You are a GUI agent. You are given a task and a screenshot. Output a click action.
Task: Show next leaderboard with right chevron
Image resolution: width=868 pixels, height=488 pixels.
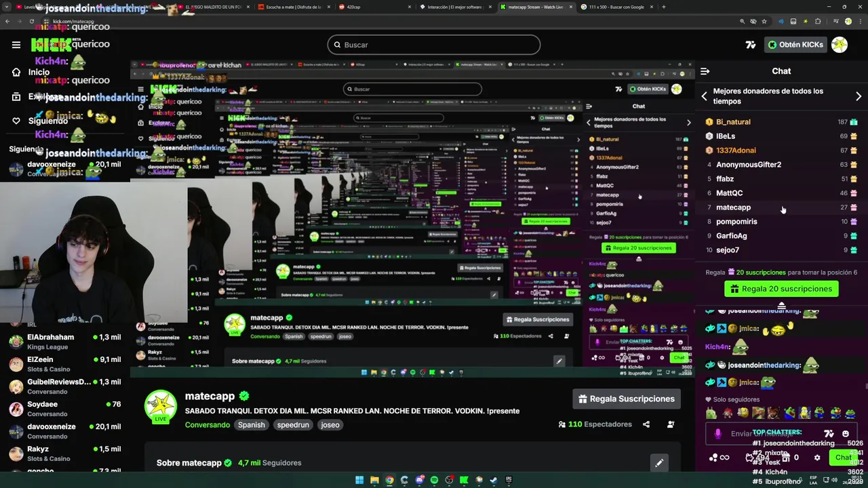pyautogui.click(x=859, y=96)
